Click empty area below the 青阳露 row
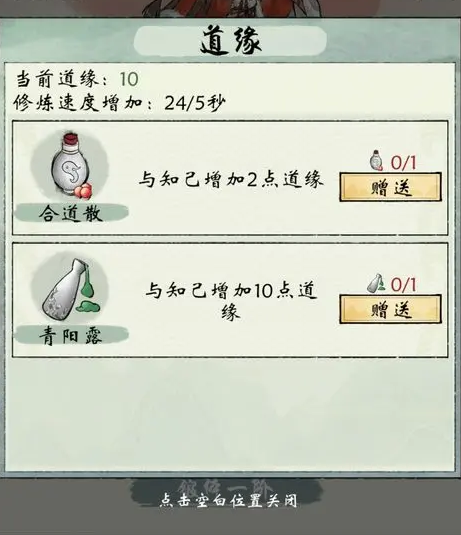Screen dimensions: 461x535 click(x=230, y=415)
